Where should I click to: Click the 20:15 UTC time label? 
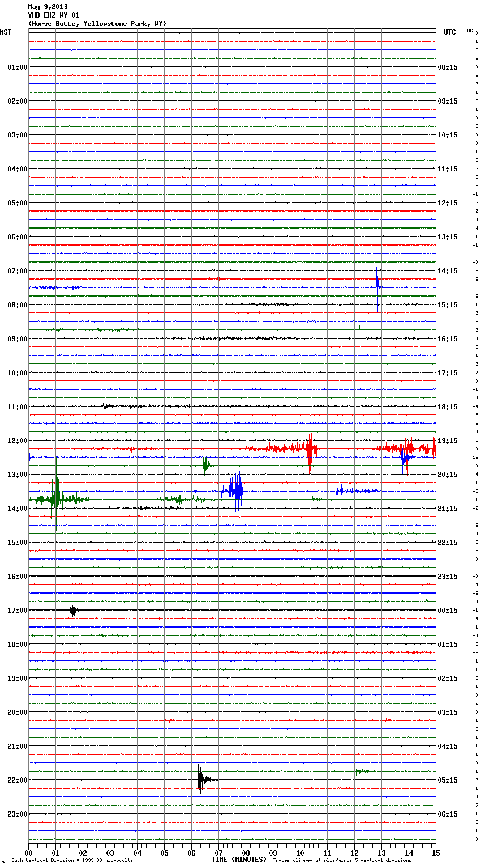[x=448, y=475]
